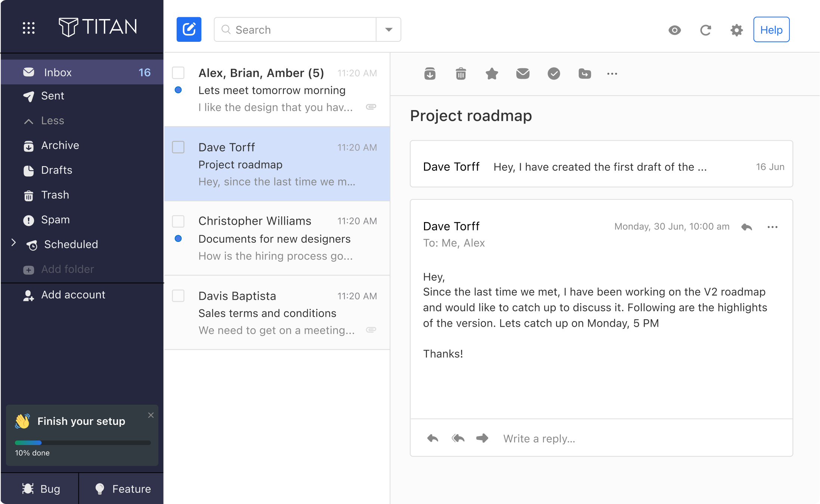Delete the email with the trash icon

tap(461, 74)
